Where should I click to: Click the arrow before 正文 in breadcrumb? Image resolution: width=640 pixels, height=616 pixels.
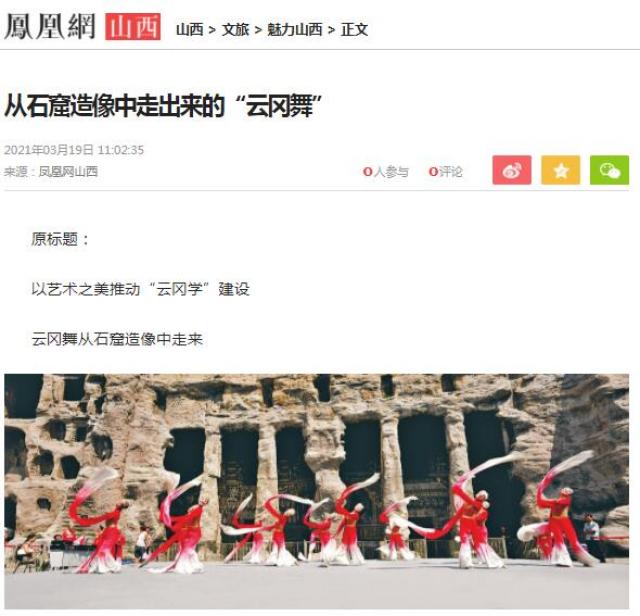click(331, 30)
